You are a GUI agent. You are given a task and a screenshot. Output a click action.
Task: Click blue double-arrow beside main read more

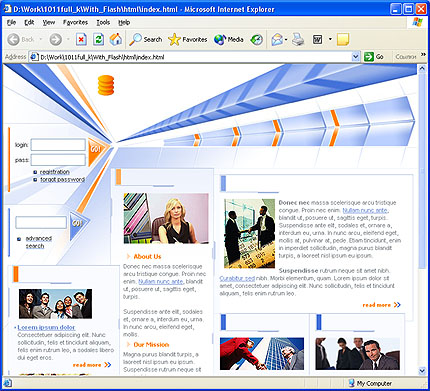pos(397,305)
